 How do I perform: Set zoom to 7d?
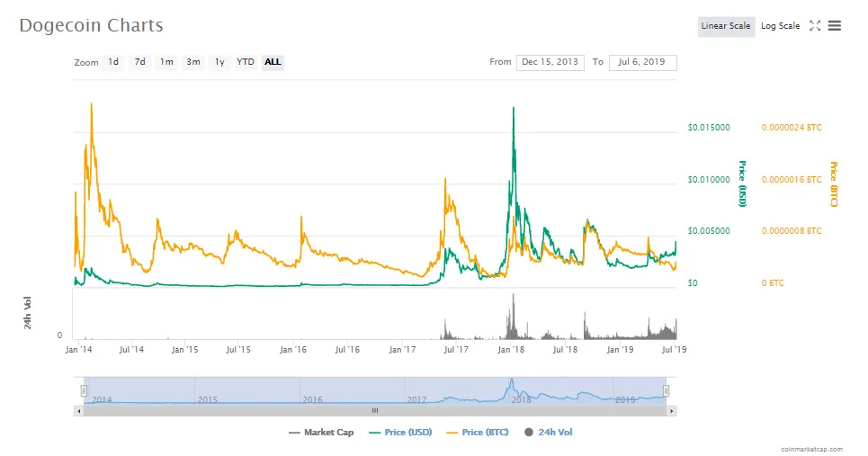[140, 62]
